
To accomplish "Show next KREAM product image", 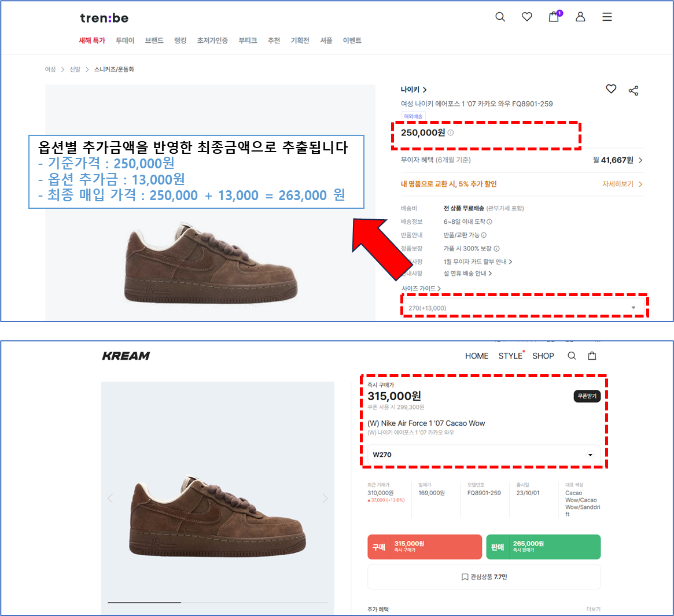I will click(x=325, y=498).
